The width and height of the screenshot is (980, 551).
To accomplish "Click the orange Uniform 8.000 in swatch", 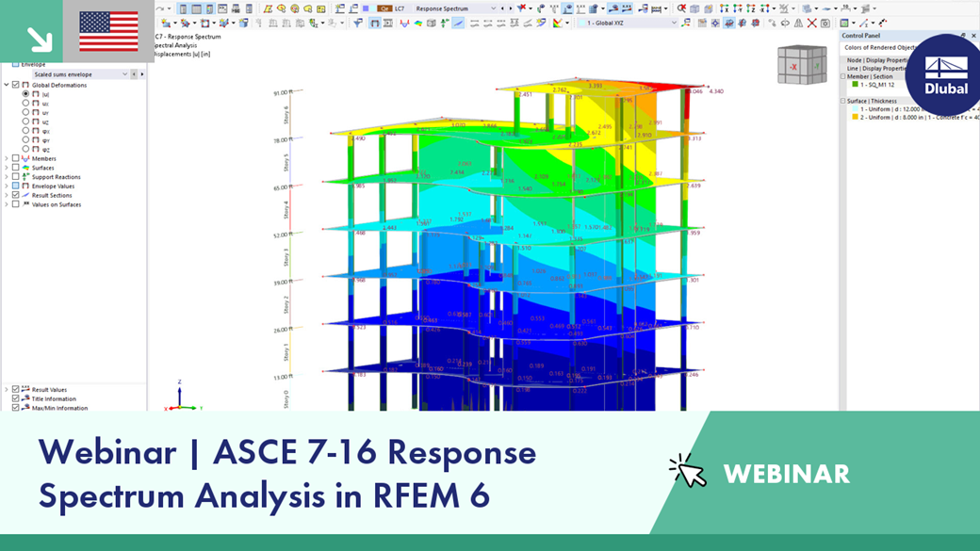I will (855, 117).
